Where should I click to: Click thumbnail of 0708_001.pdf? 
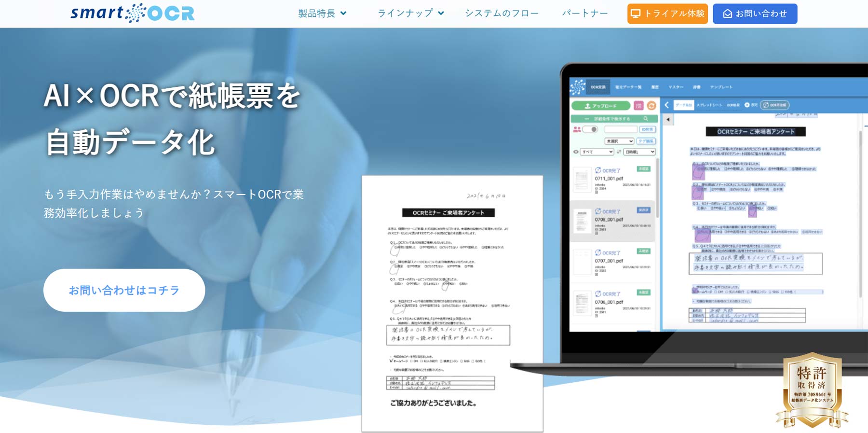pos(583,221)
